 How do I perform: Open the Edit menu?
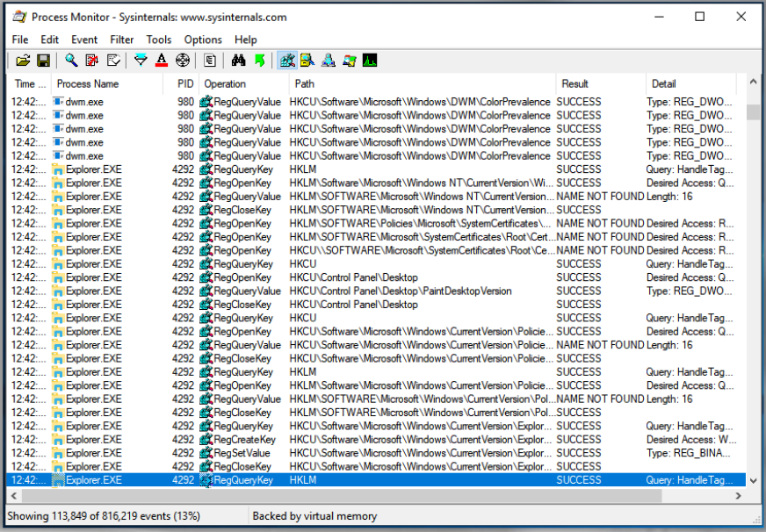coord(49,40)
